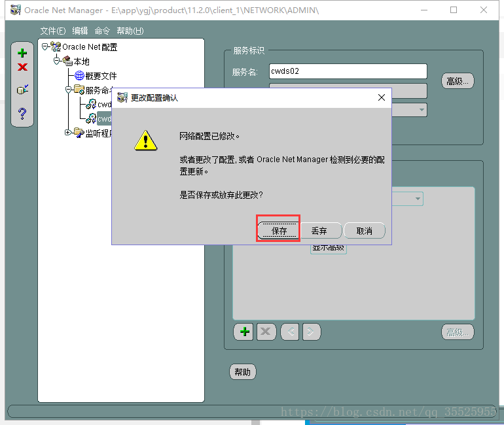504x425 pixels.
Task: Click the green plus create icon in left toolbar
Action: [x=22, y=53]
